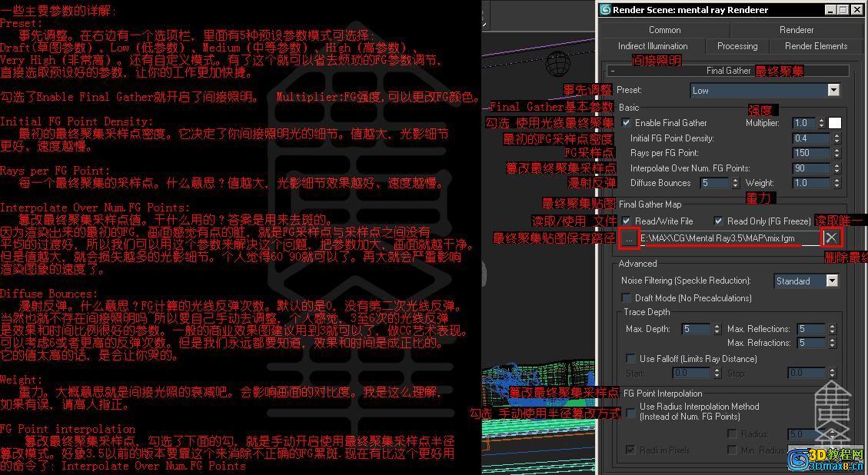Enable Draft Mode (No Precalculations)
The height and width of the screenshot is (475, 868).
(626, 298)
